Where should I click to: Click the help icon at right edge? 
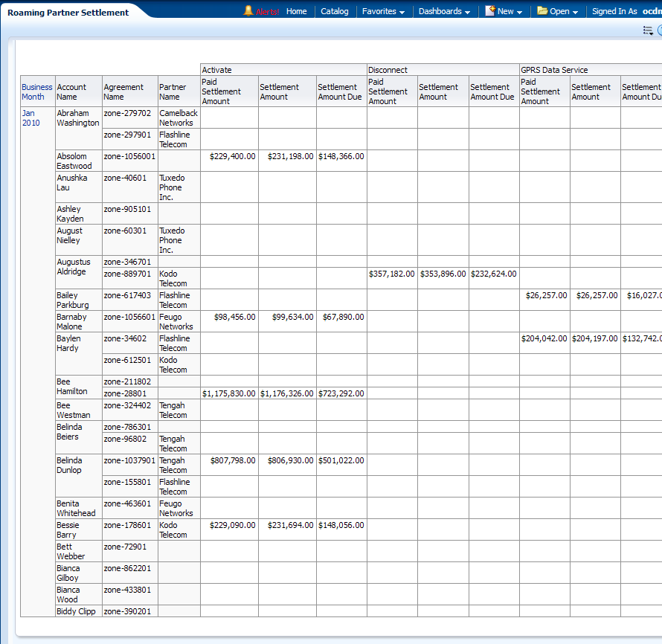[x=659, y=30]
